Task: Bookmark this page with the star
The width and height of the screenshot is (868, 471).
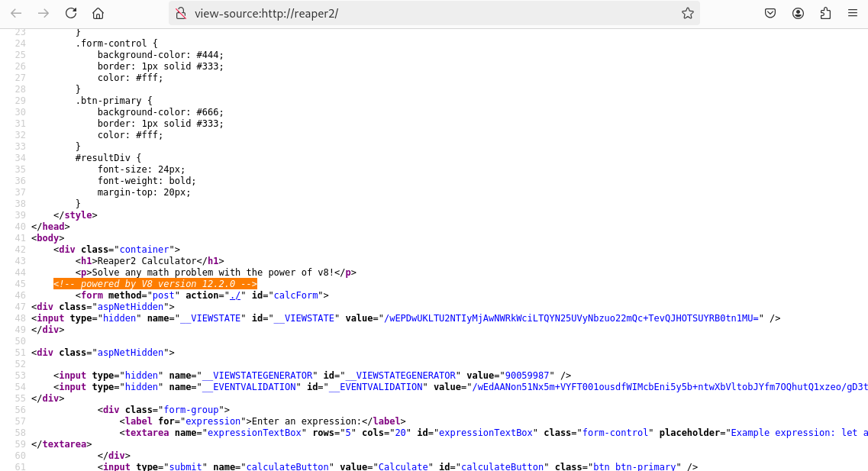Action: coord(688,13)
